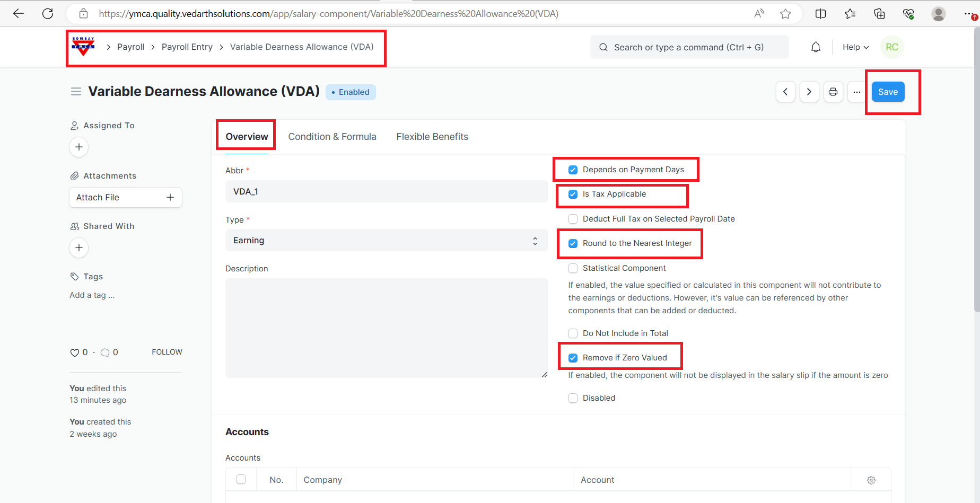Print this salary component document
This screenshot has width=980, height=503.
(833, 92)
